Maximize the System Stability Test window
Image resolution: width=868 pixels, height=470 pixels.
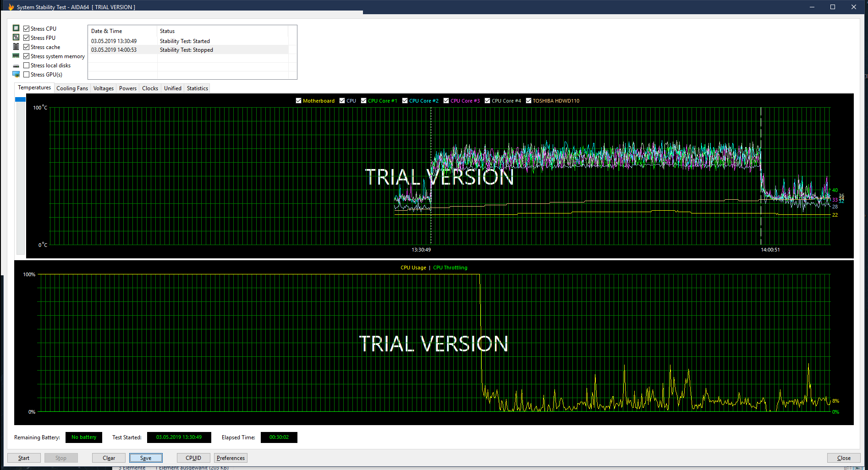coord(833,7)
